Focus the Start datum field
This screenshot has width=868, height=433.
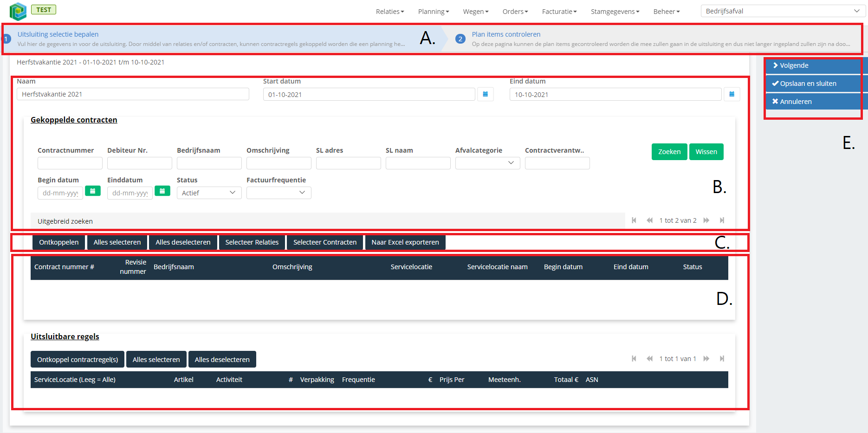[x=369, y=94]
